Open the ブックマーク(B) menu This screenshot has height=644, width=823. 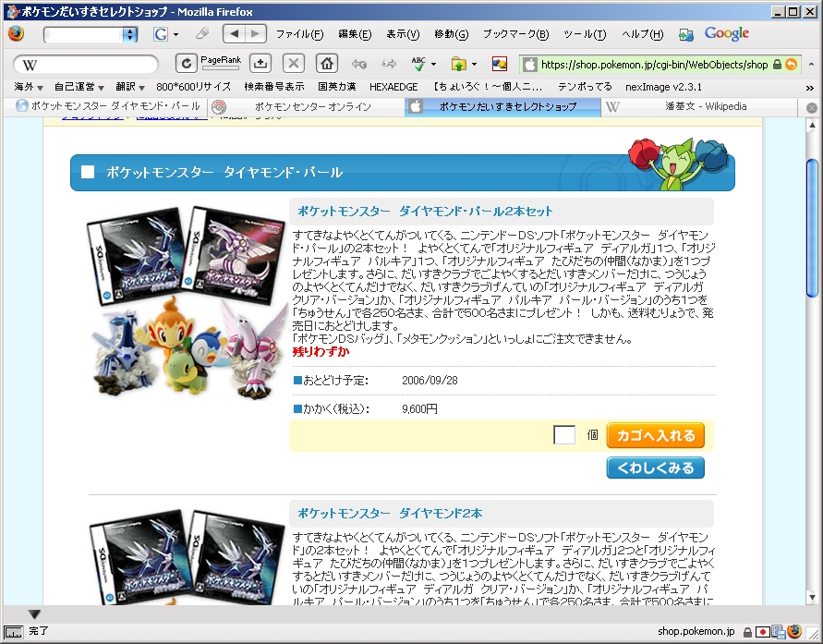pyautogui.click(x=515, y=34)
